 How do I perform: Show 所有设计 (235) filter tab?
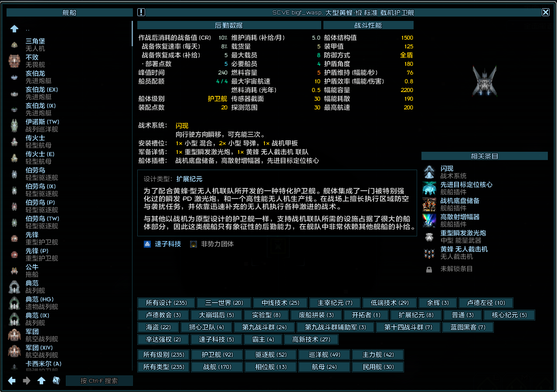[x=166, y=303]
